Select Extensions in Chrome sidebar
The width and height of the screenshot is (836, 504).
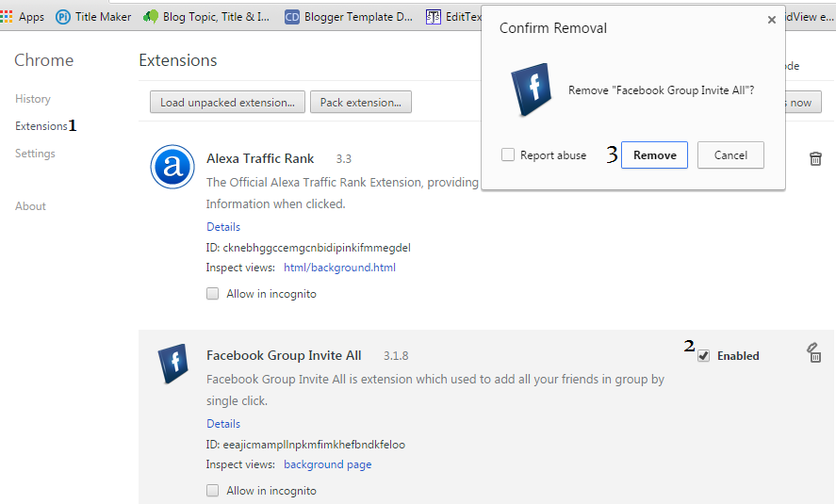(x=41, y=126)
